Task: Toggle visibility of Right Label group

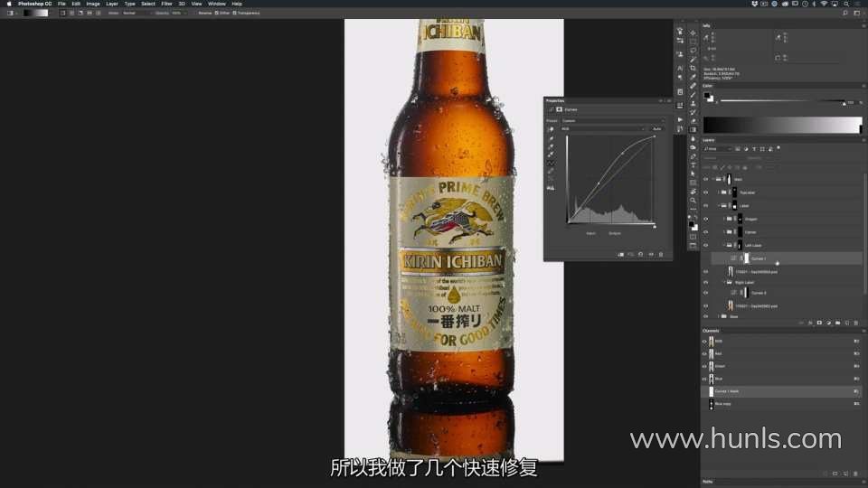Action: click(706, 282)
